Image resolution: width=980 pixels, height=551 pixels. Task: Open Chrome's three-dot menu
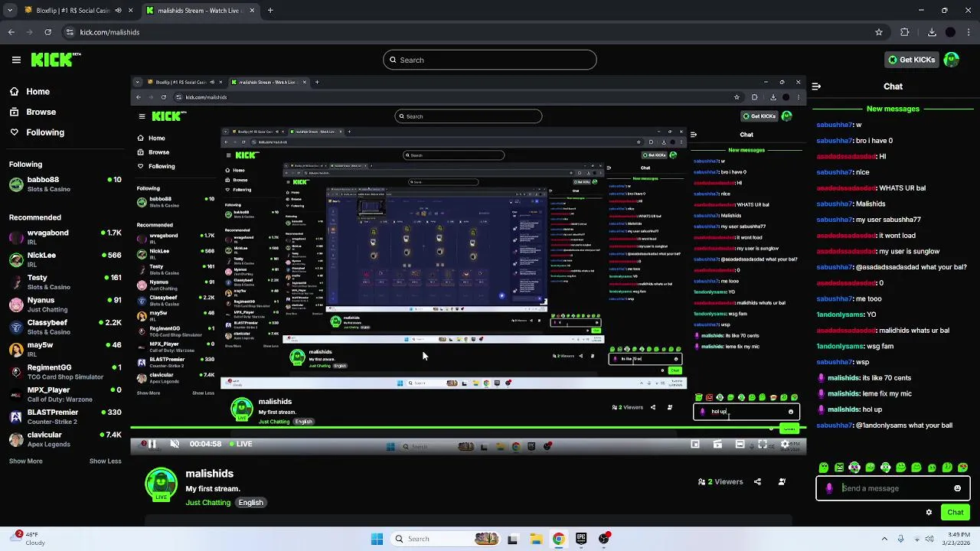click(x=969, y=32)
